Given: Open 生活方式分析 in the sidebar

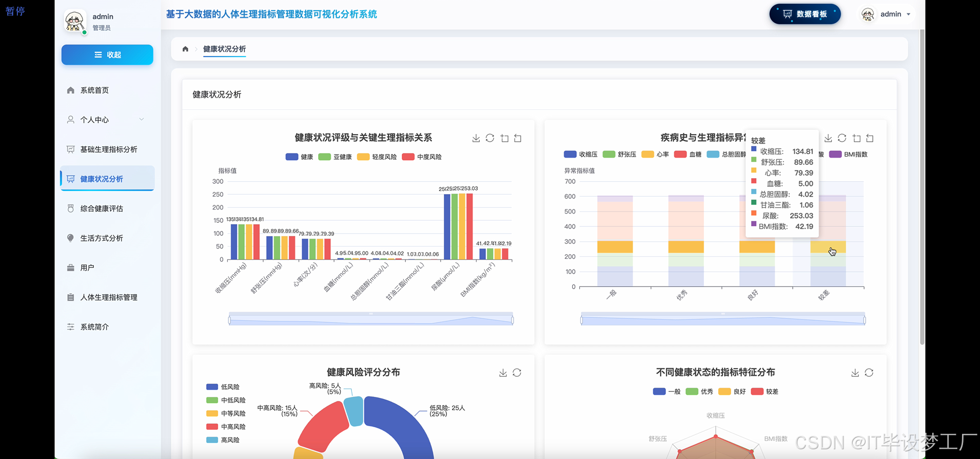Looking at the screenshot, I should [x=107, y=238].
